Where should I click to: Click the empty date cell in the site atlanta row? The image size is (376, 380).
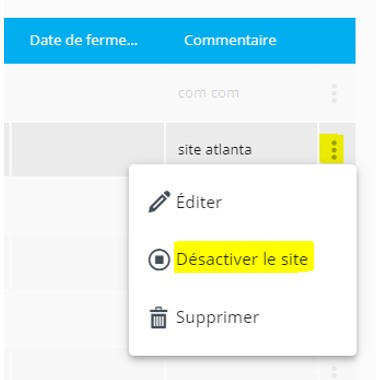[x=88, y=149]
